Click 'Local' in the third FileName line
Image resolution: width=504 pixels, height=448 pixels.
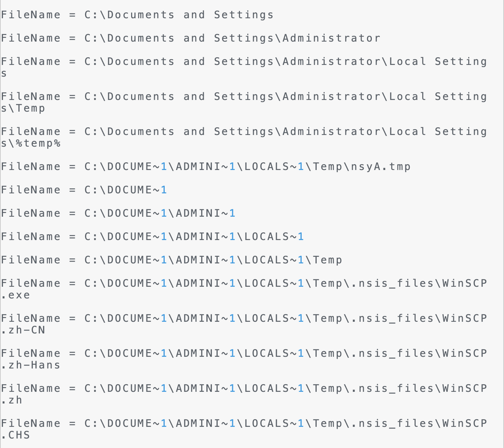pos(408,62)
